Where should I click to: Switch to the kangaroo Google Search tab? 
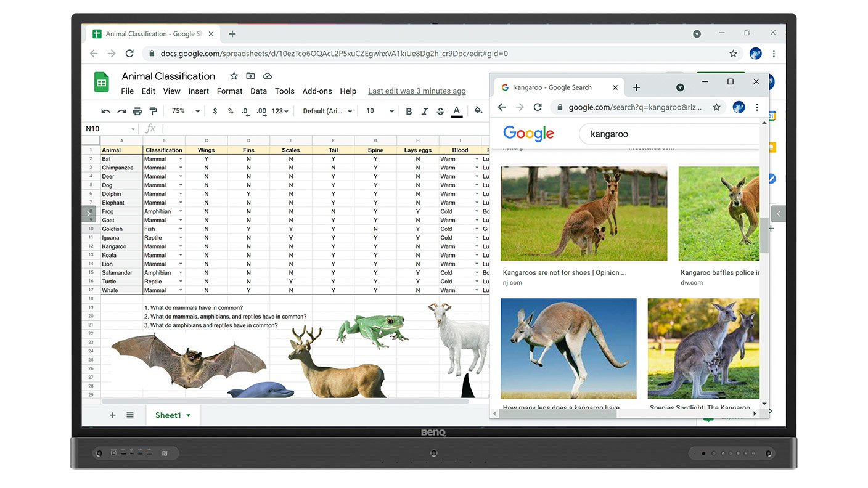(x=554, y=87)
